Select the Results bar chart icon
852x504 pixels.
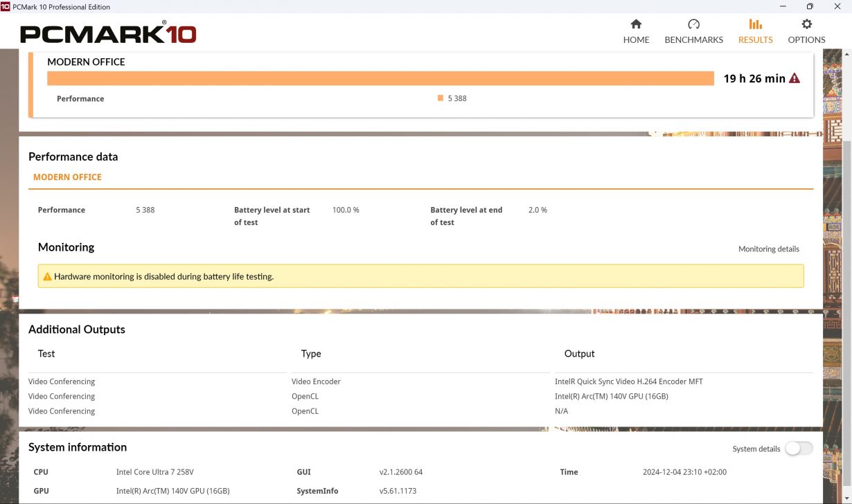[755, 24]
